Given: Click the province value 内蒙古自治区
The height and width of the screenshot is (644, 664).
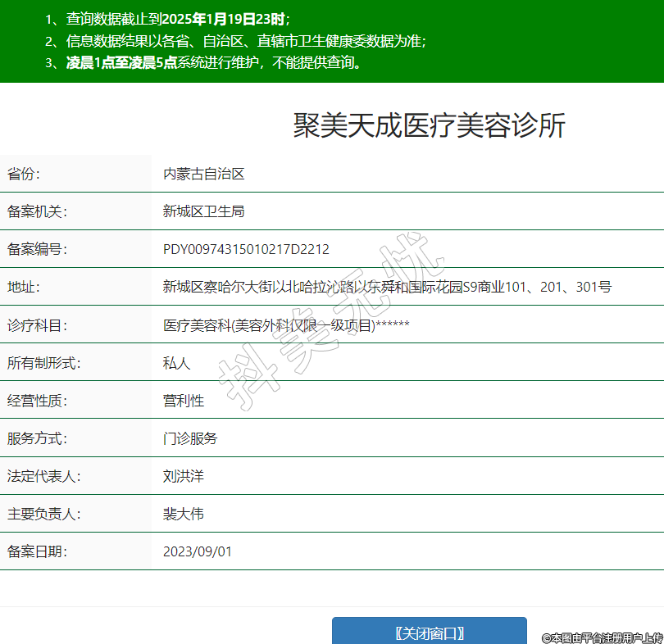Looking at the screenshot, I should [x=203, y=174].
